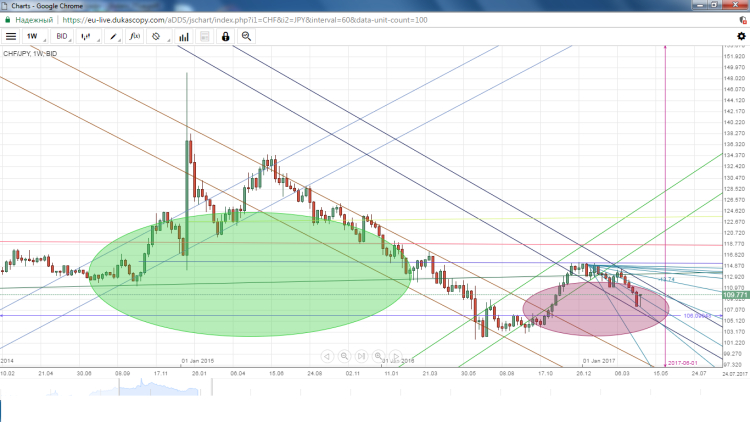Expand the 1W timeframe dropdown

pyautogui.click(x=36, y=36)
